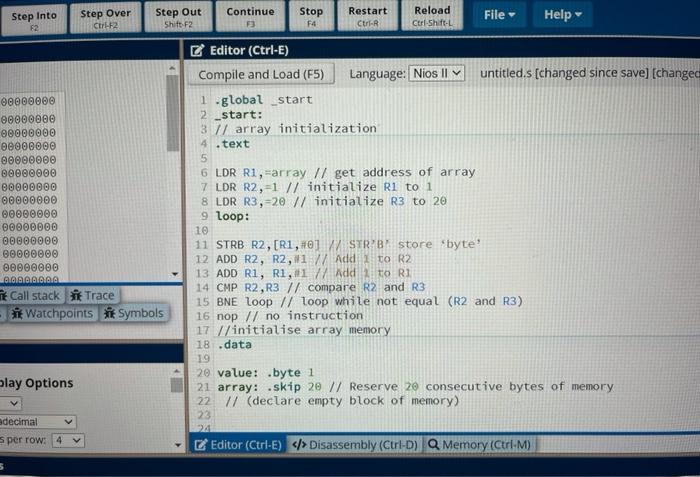Switch to the Editor (Ctrl-E) bottom tab
The width and height of the screenshot is (700, 477).
pyautogui.click(x=238, y=445)
